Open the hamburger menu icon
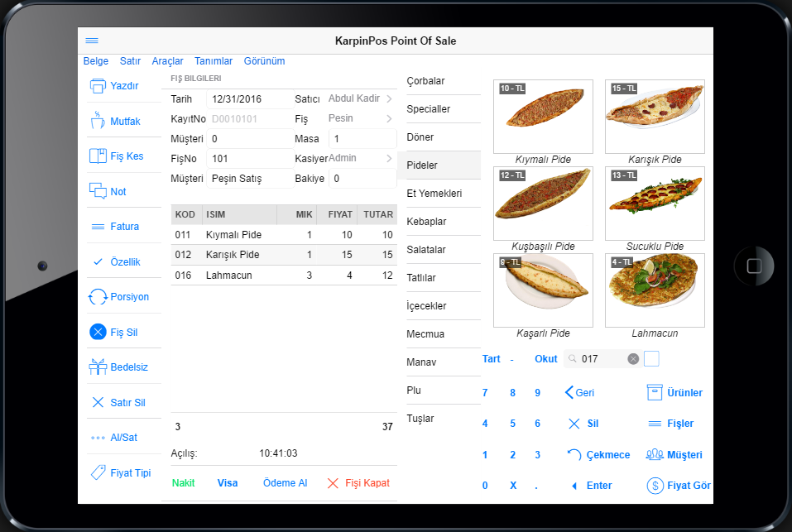The width and height of the screenshot is (792, 532). (x=92, y=41)
